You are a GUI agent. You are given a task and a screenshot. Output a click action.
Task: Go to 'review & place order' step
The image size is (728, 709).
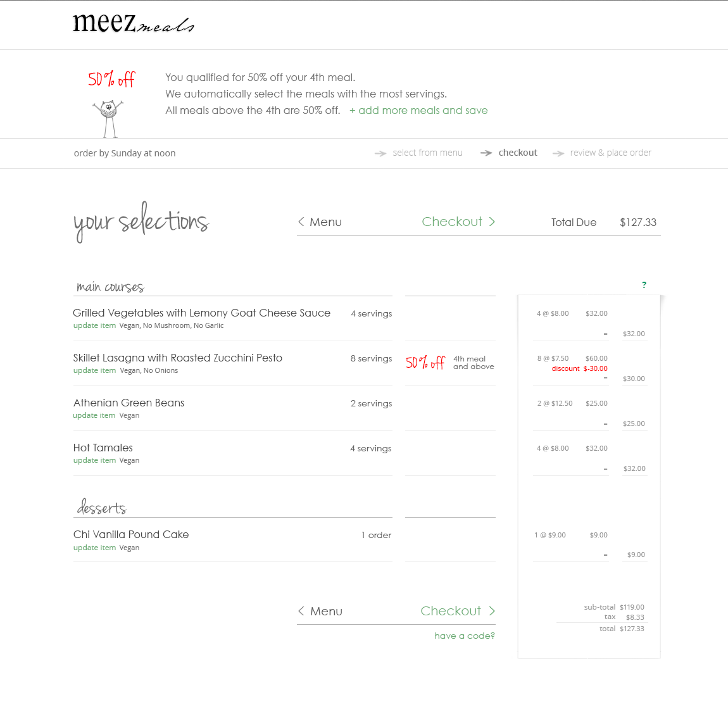[610, 153]
